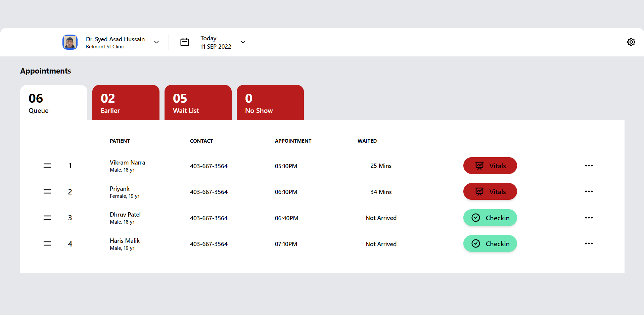644x315 pixels.
Task: Check in Haris Malik
Action: (x=490, y=243)
